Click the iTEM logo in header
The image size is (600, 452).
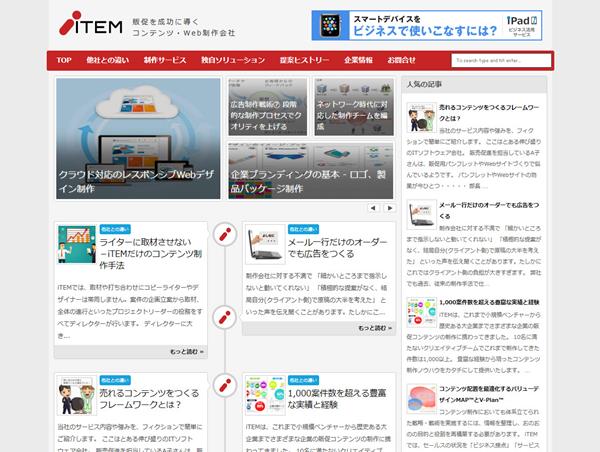coord(91,23)
